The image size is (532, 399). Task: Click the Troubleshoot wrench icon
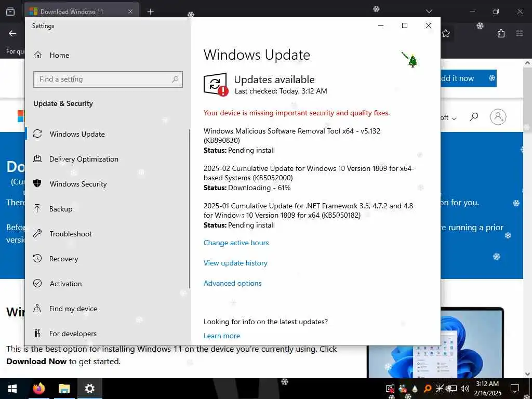coord(37,233)
